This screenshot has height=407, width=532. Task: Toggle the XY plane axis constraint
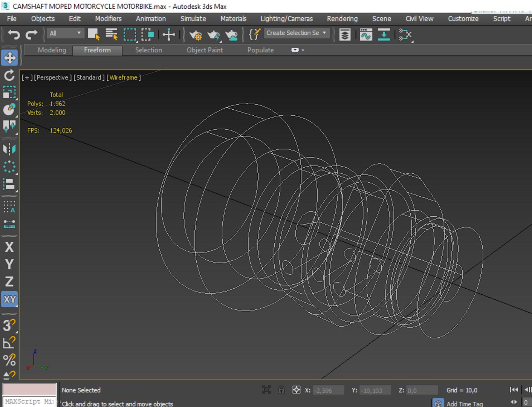pos(9,299)
